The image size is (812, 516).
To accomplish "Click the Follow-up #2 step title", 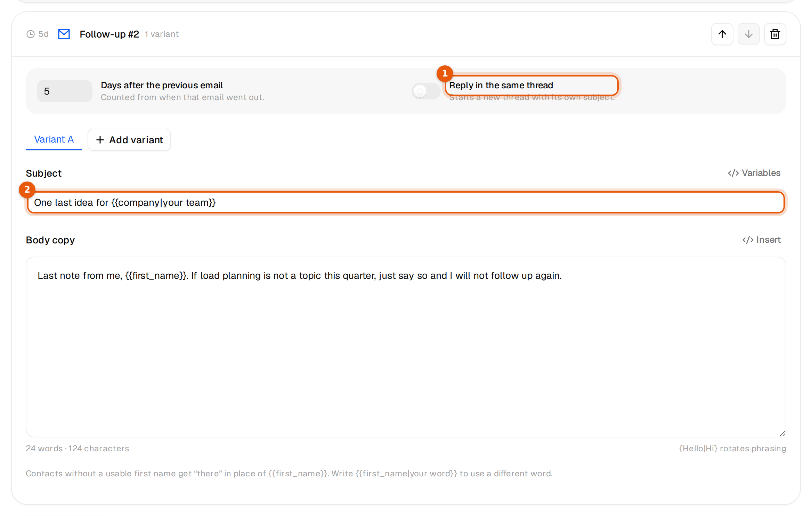I will point(109,34).
